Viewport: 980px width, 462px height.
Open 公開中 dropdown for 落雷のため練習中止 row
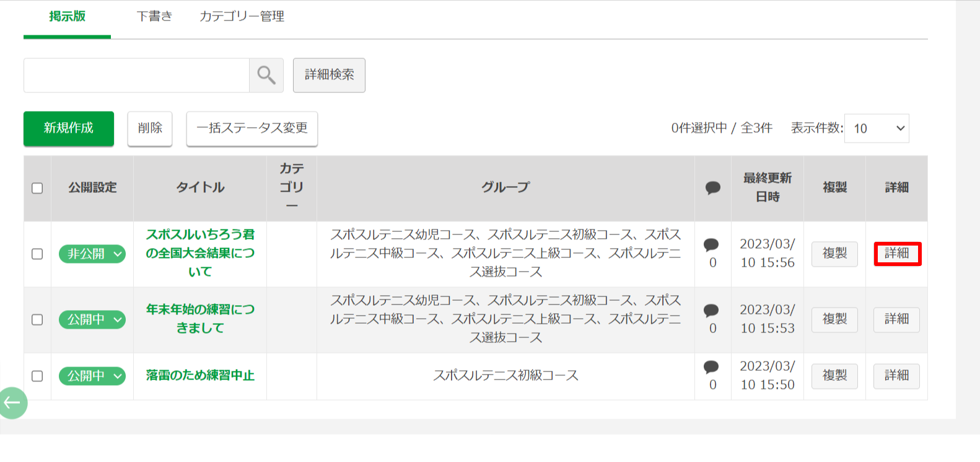(92, 376)
